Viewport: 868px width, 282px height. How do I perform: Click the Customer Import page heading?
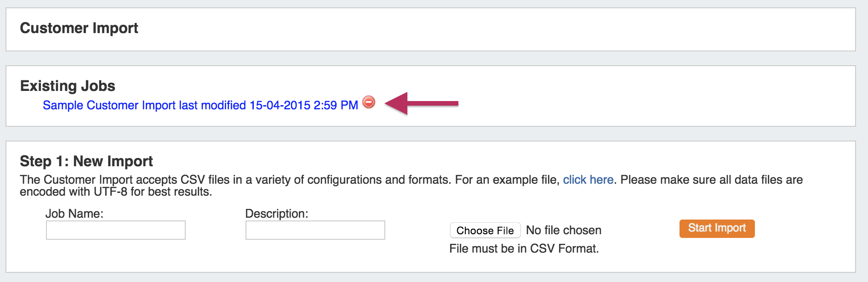point(79,28)
